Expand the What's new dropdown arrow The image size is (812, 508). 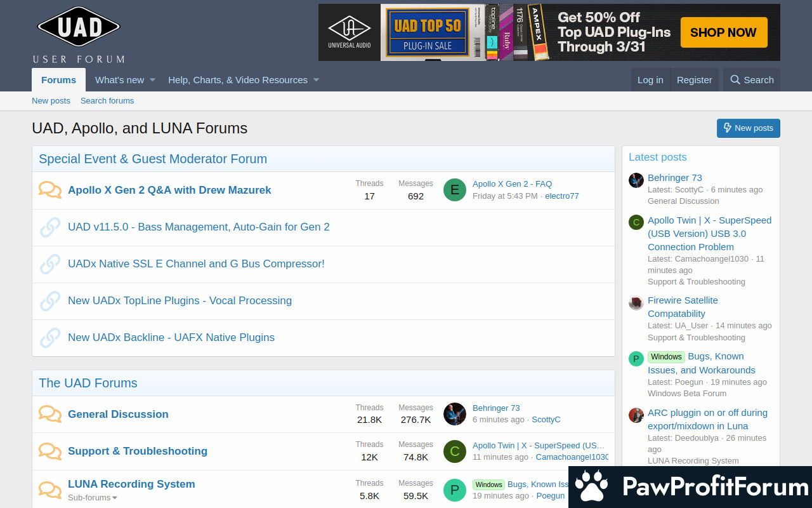(152, 80)
